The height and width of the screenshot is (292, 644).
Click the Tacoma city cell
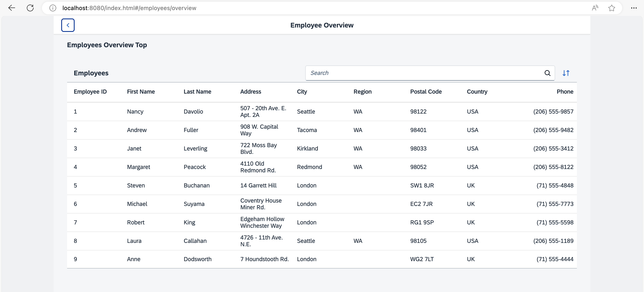pos(307,130)
